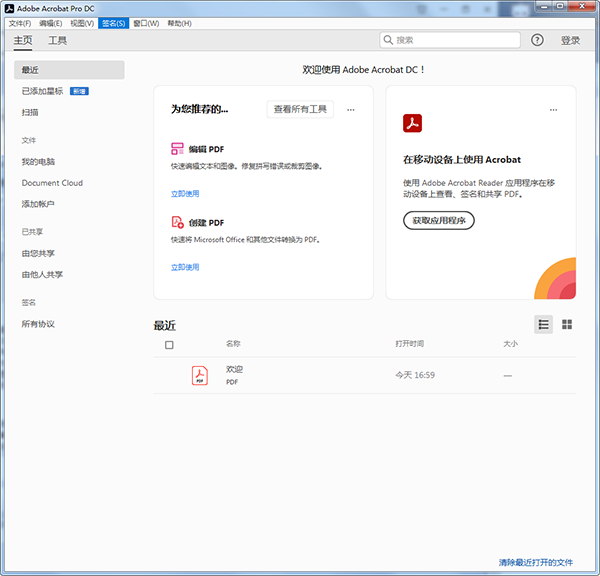This screenshot has height=576, width=600.
Task: Switch to the 工具 tab
Action: tap(57, 40)
